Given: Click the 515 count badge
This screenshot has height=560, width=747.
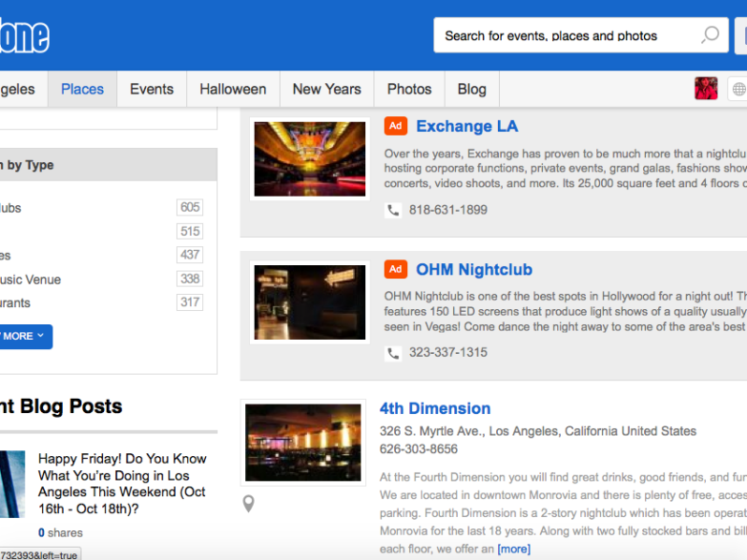Looking at the screenshot, I should click(190, 231).
